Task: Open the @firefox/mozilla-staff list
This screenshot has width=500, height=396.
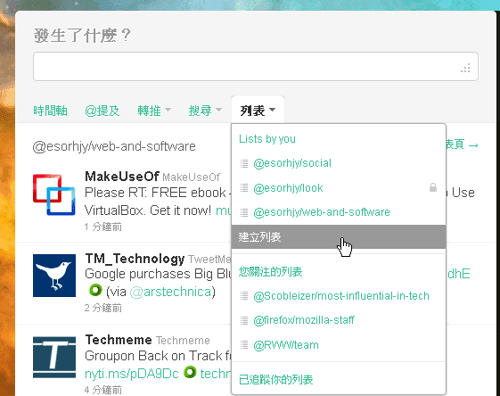Action: pos(304,320)
